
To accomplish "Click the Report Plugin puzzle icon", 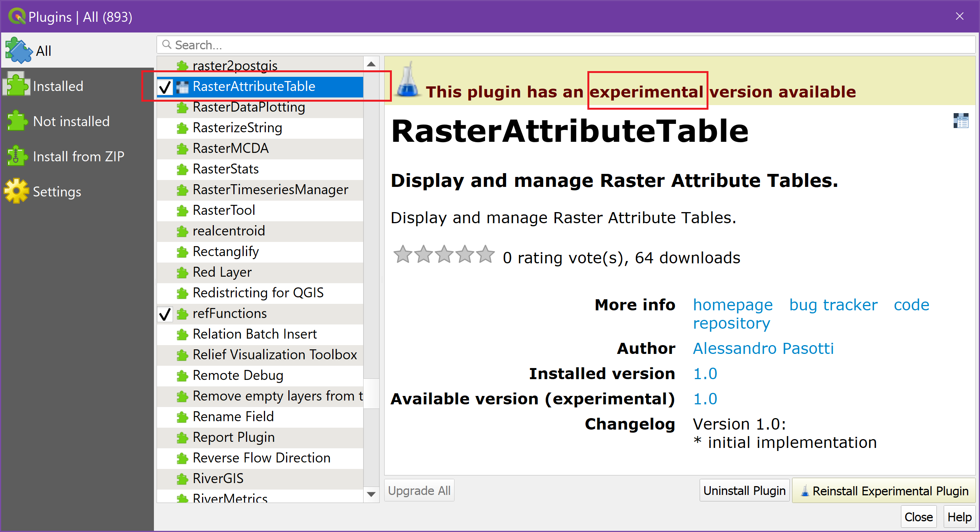I will (183, 438).
